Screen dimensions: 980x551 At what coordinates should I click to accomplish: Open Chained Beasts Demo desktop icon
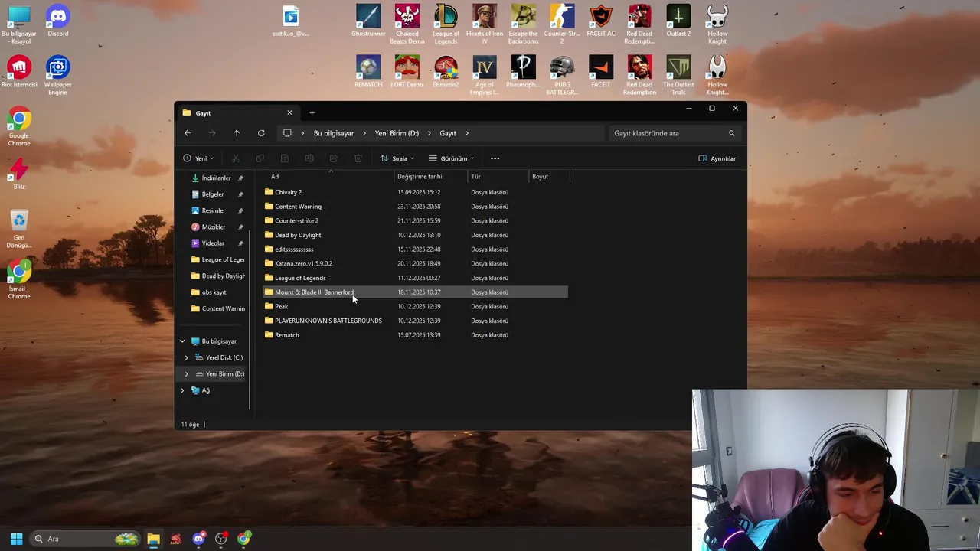tap(407, 24)
